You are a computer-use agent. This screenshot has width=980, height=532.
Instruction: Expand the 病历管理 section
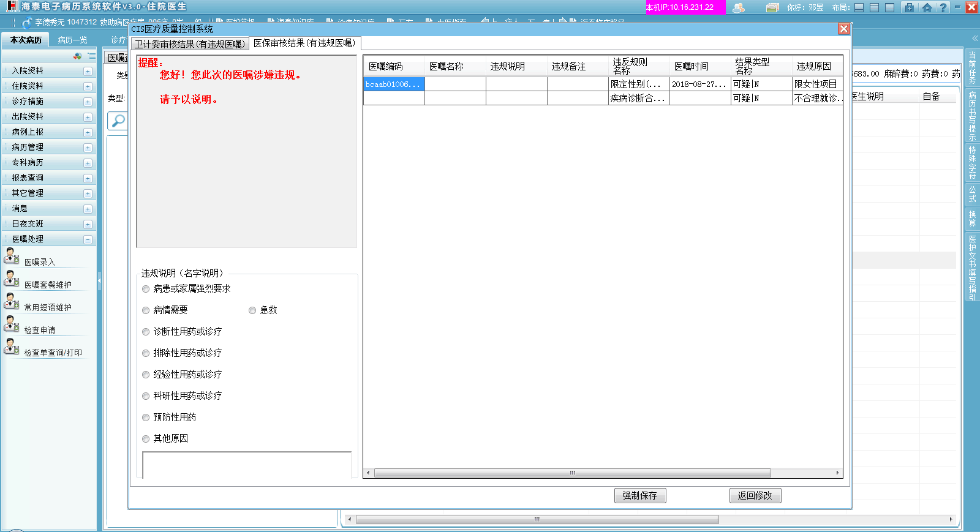click(88, 148)
